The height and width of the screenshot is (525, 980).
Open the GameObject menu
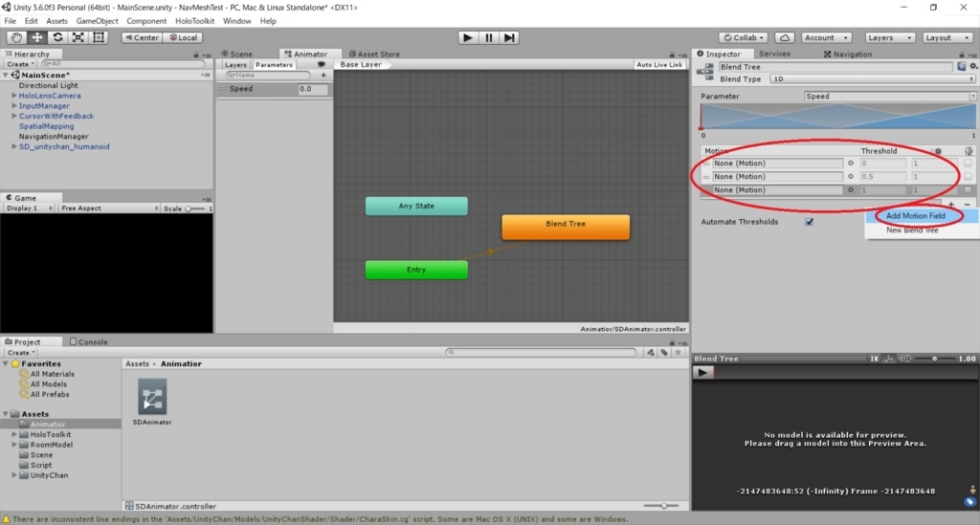click(x=97, y=21)
